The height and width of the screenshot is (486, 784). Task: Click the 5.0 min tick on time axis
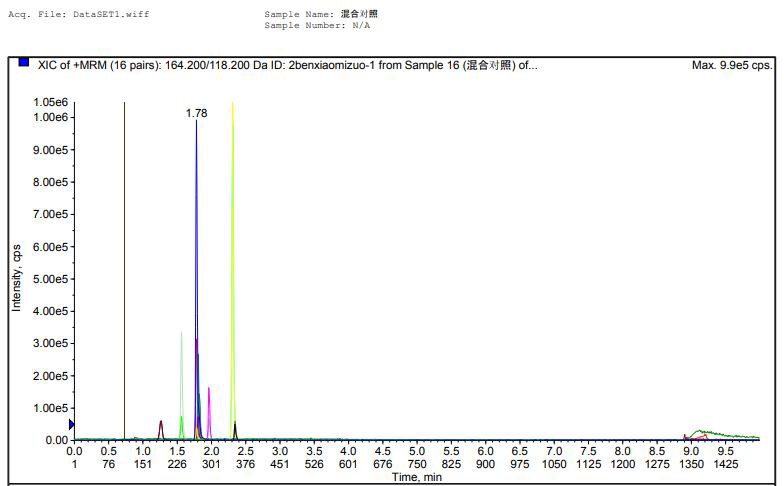(417, 452)
